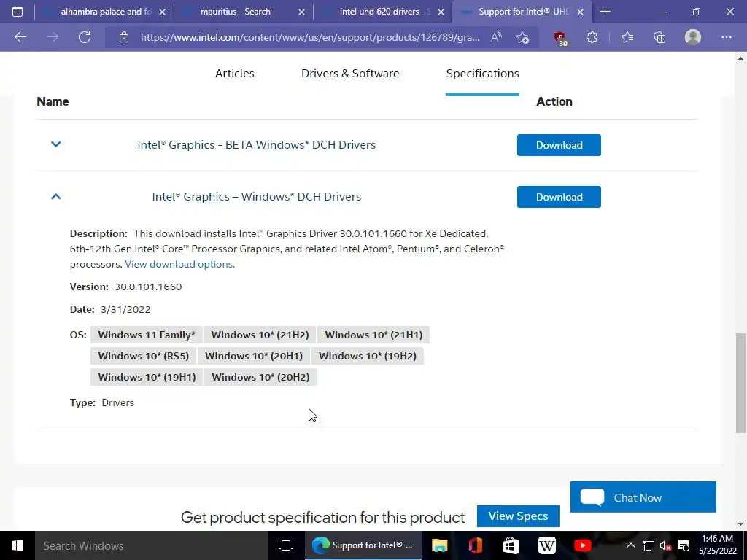Click the Windows 10 (21H1) OS tag
The image size is (747, 560).
click(x=373, y=335)
